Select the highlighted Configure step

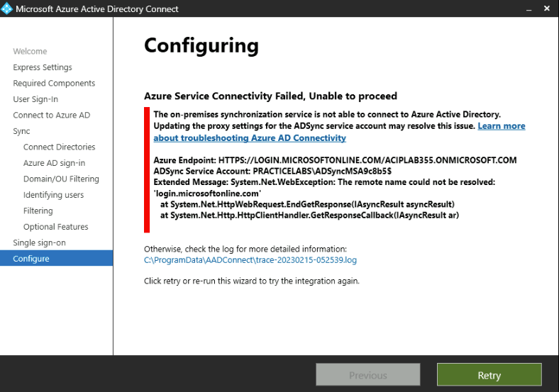56,258
